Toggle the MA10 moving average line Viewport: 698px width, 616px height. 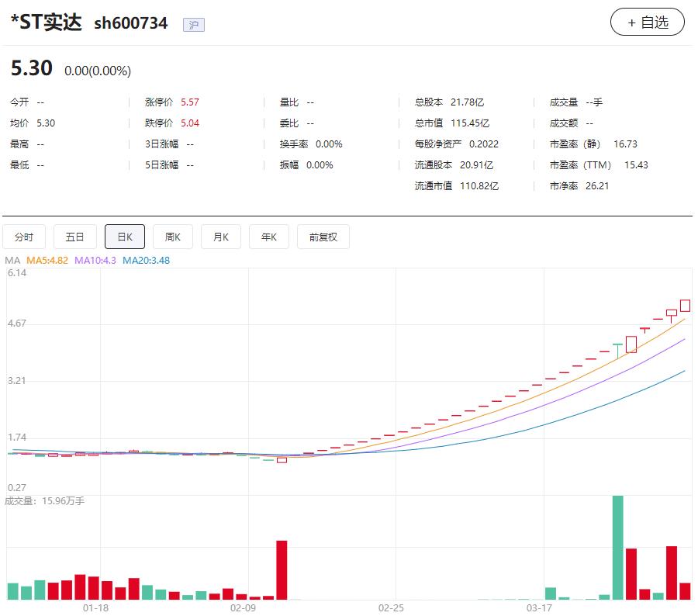92,261
